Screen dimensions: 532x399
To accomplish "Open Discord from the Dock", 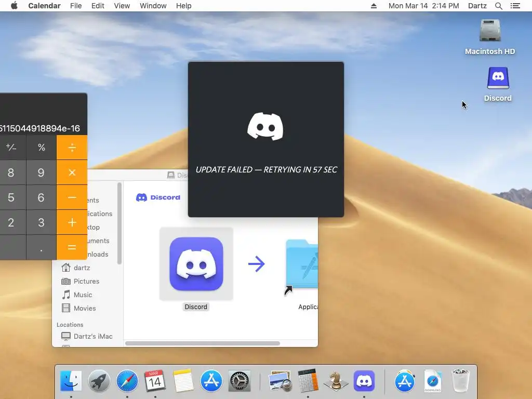I will [364, 381].
